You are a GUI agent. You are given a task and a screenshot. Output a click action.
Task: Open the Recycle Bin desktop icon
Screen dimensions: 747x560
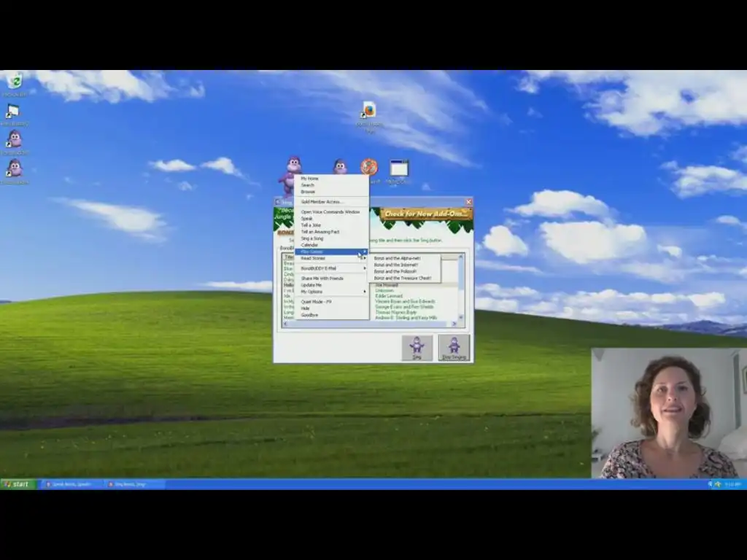(x=15, y=82)
